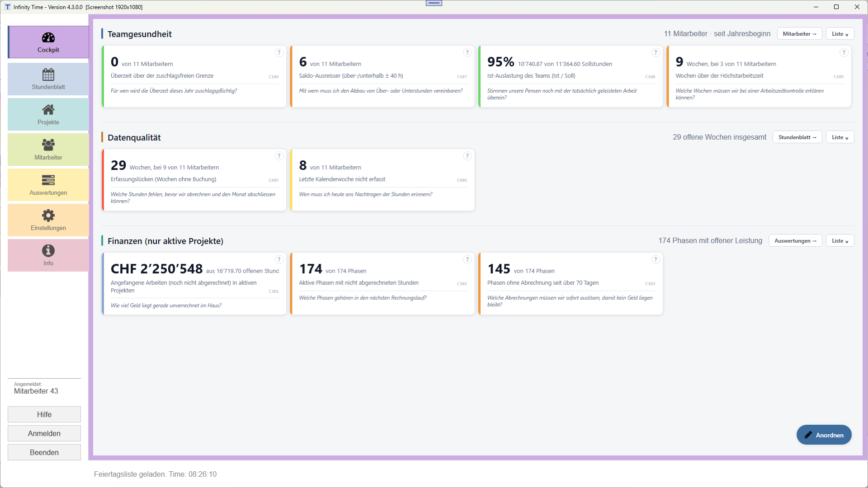Open the 9 Wochen Höchstarbeitszeit card
This screenshot has height=488, width=868.
(x=759, y=76)
